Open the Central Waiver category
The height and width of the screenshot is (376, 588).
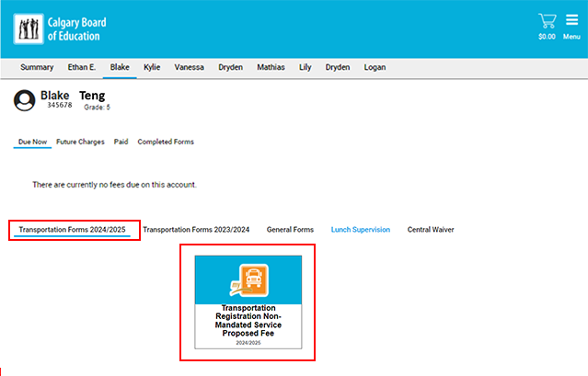(x=431, y=230)
